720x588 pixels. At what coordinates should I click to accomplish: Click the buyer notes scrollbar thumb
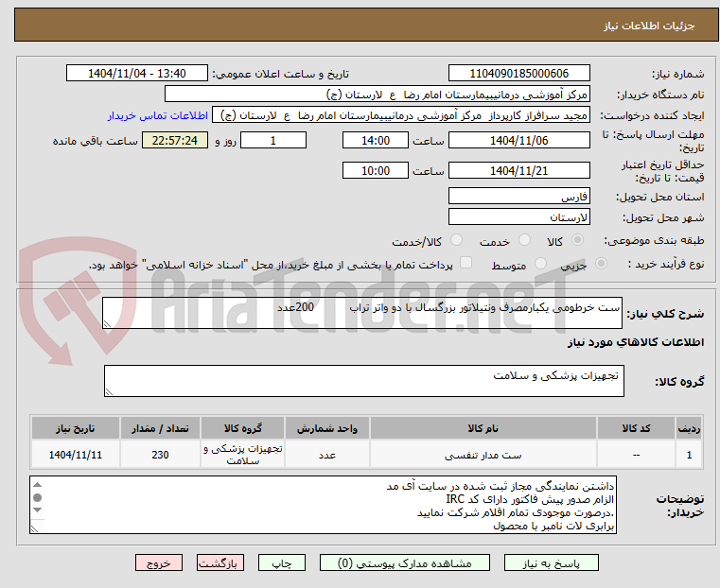coord(38,497)
